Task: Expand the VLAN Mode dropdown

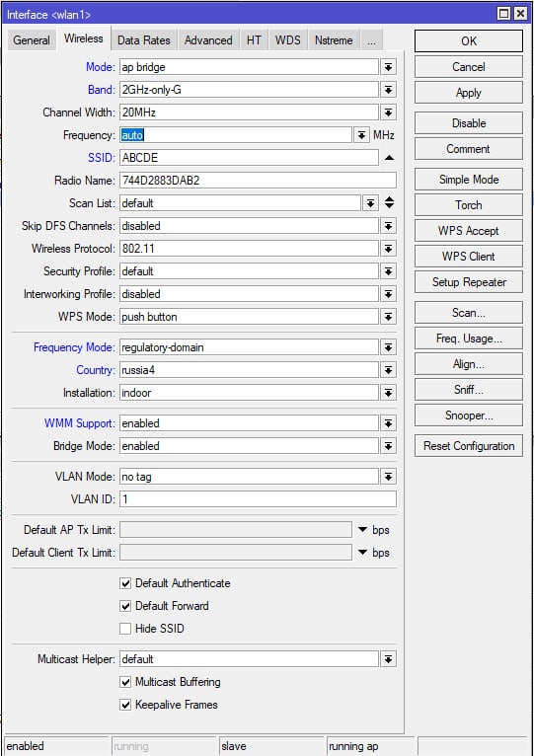Action: (x=388, y=477)
